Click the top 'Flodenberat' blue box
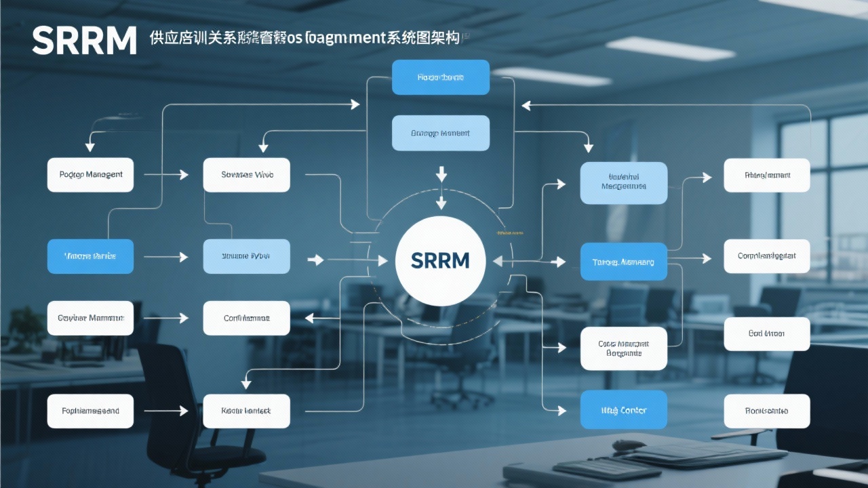The height and width of the screenshot is (488, 868). click(440, 77)
